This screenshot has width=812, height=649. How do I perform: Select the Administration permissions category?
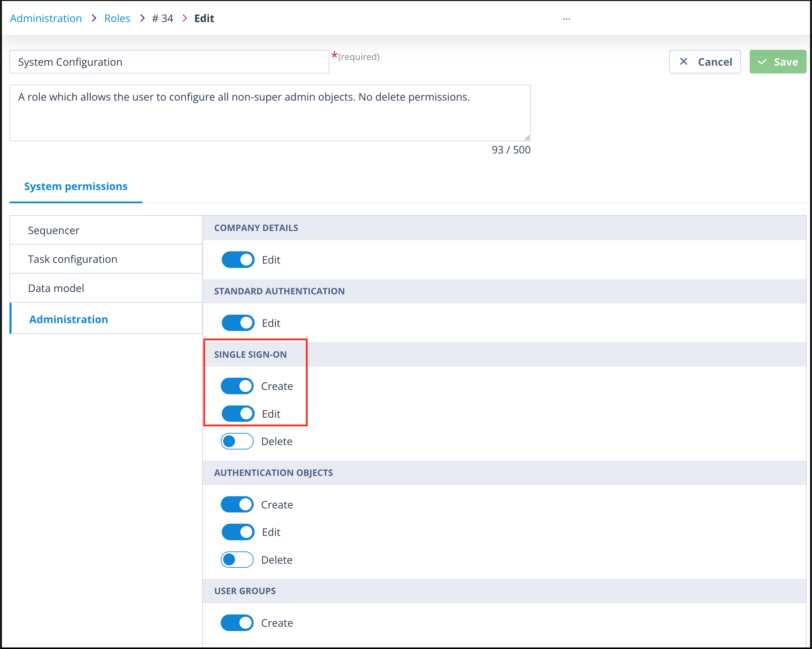[106, 319]
